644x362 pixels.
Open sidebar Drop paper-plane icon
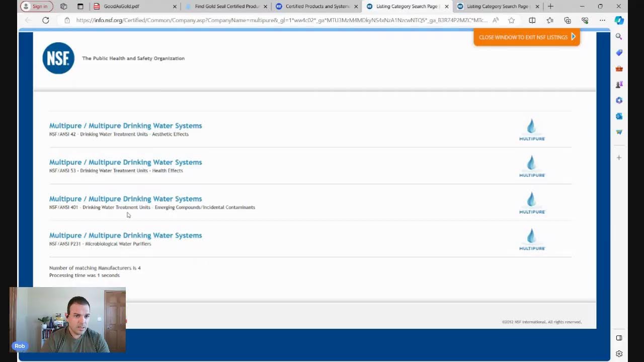tap(619, 132)
